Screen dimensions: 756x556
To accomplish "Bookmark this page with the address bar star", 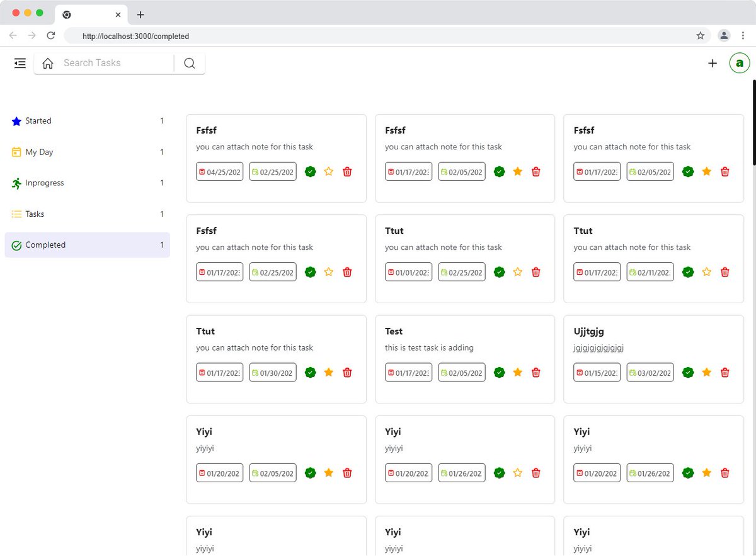I will click(701, 36).
